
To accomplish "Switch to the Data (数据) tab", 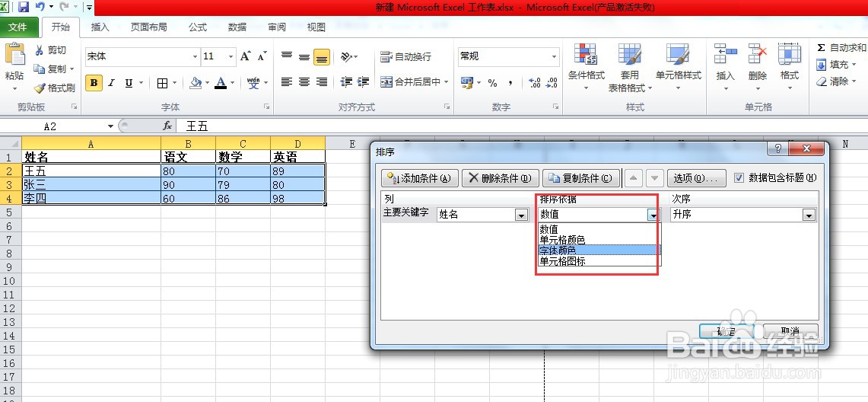I will [x=237, y=27].
